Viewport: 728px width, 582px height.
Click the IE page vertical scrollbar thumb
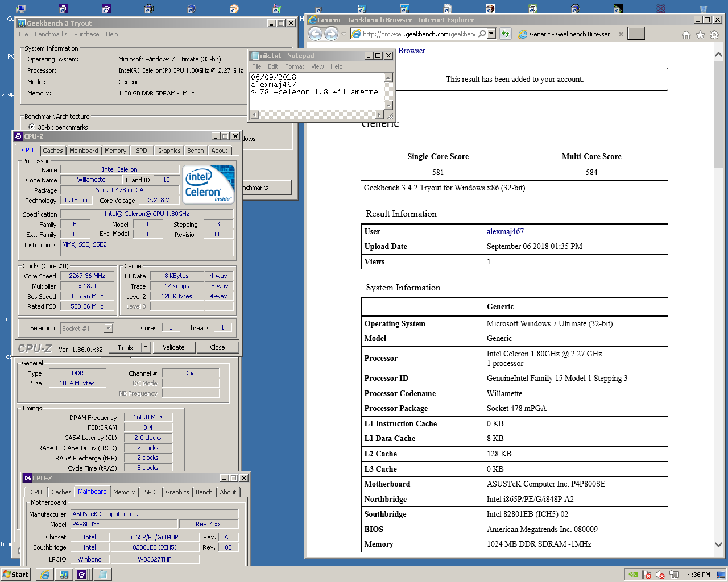click(718, 114)
